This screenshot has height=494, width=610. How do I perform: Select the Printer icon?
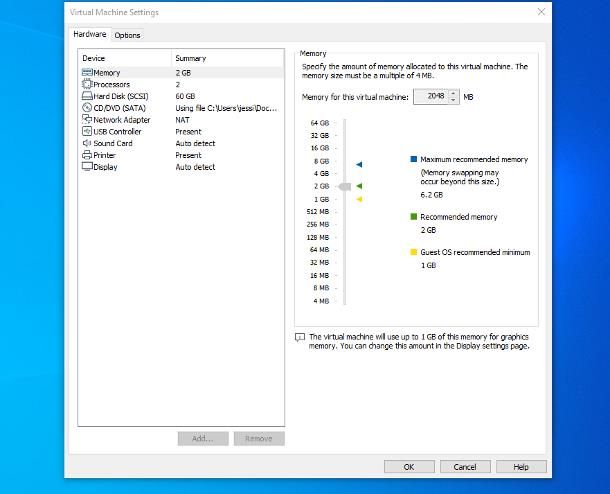tap(87, 155)
